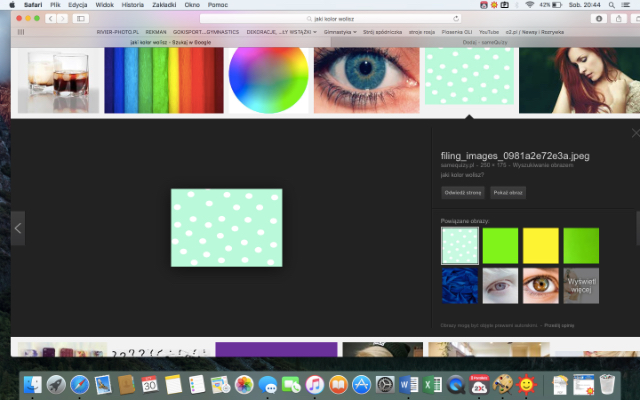Image resolution: width=640 pixels, height=400 pixels.
Task: Click the Odwiedź stronę button
Action: 462,192
